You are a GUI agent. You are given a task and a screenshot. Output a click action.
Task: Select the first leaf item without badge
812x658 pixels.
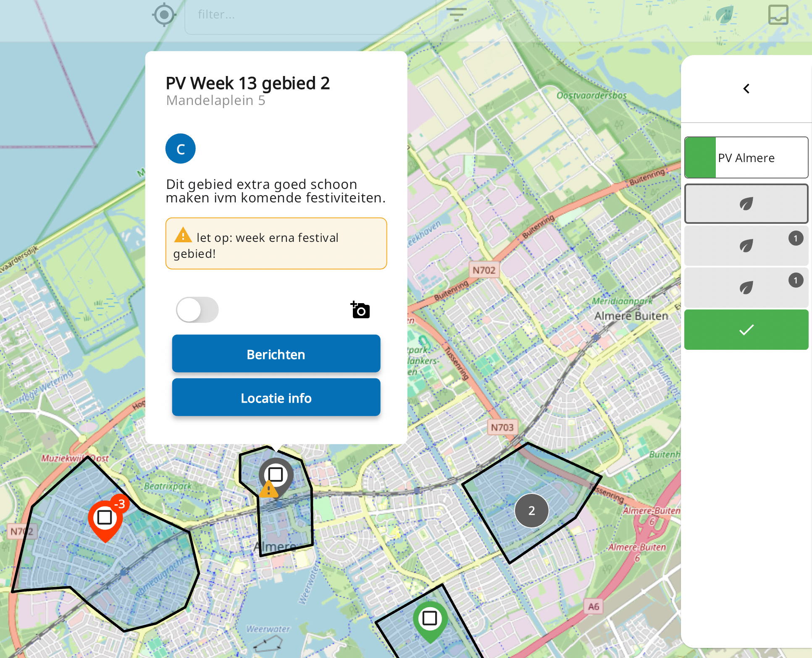click(x=746, y=204)
